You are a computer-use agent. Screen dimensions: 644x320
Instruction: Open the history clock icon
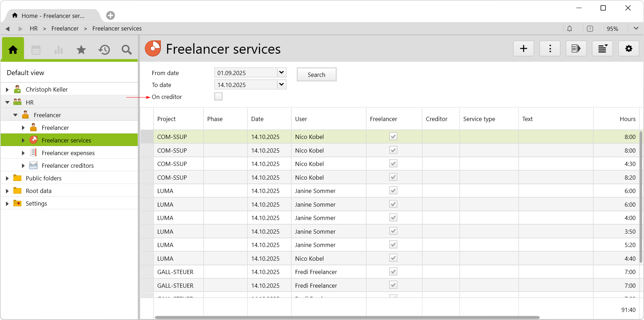[104, 50]
